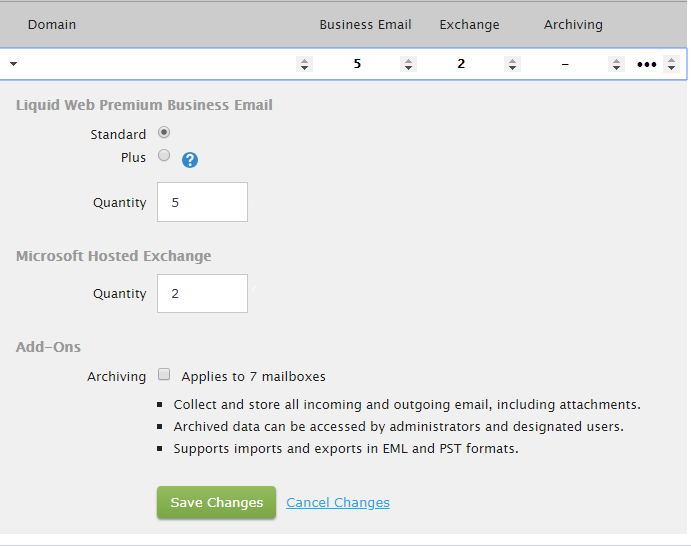
Task: Focus the Business Email Quantity field
Action: pos(202,202)
